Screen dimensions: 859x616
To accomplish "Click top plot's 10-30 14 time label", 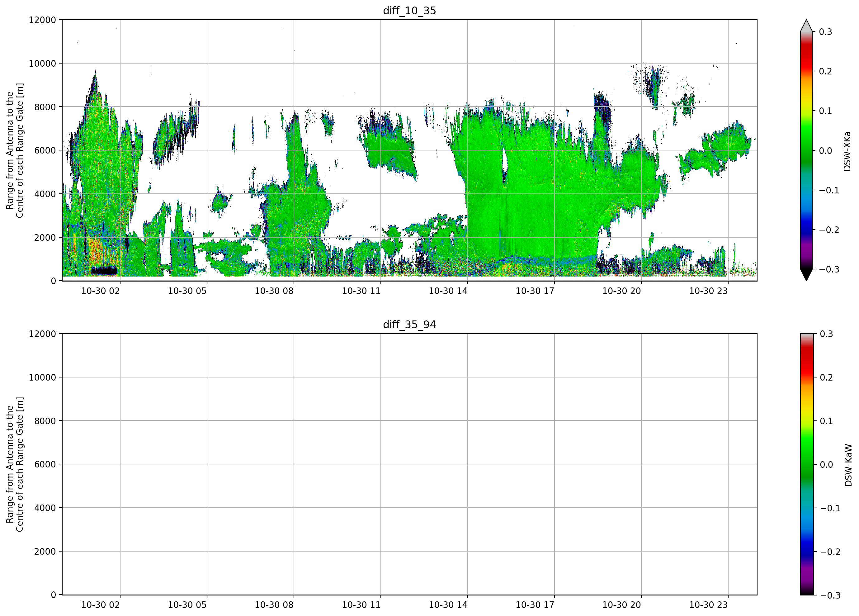I will tap(448, 291).
